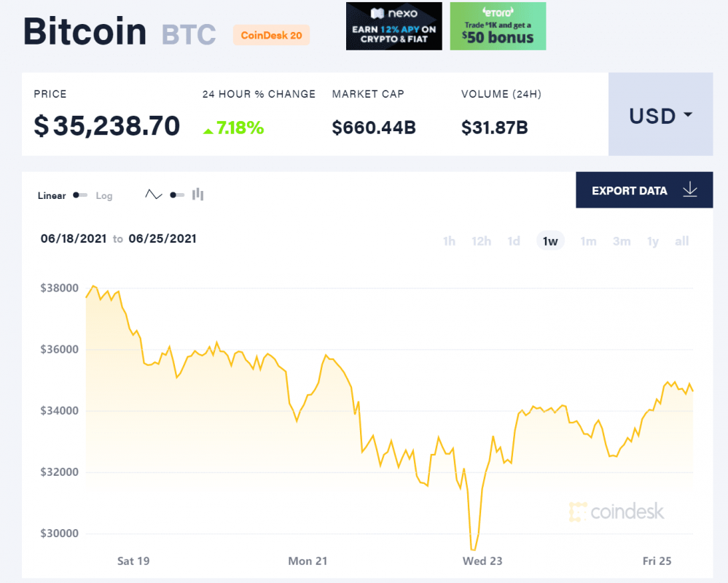The height and width of the screenshot is (583, 728).
Task: Click the Linear/Log toggle slider knob
Action: [74, 195]
